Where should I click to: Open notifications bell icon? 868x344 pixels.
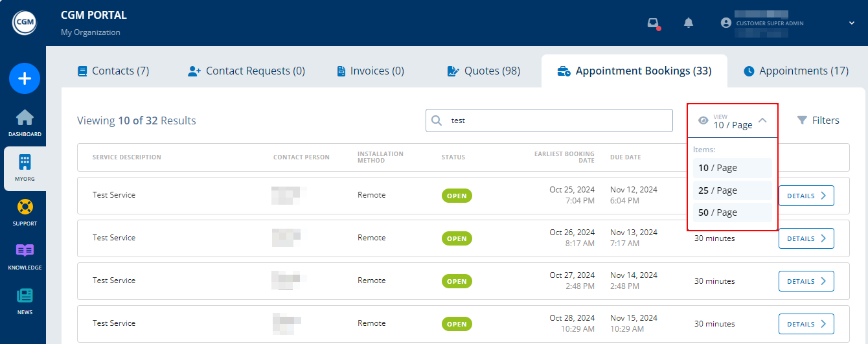689,23
